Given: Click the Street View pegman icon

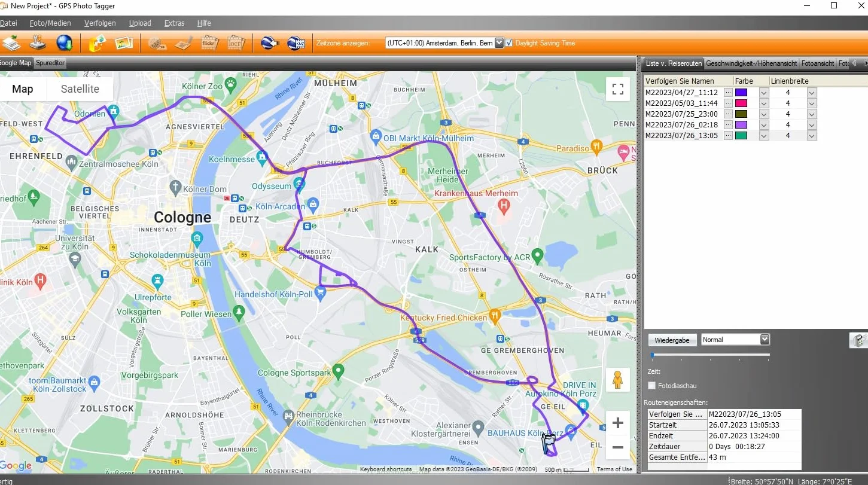Looking at the screenshot, I should 618,380.
